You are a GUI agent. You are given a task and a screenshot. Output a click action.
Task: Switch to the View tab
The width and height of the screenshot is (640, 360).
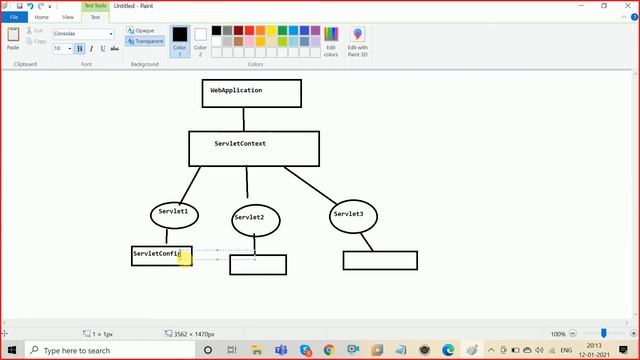pyautogui.click(x=68, y=17)
